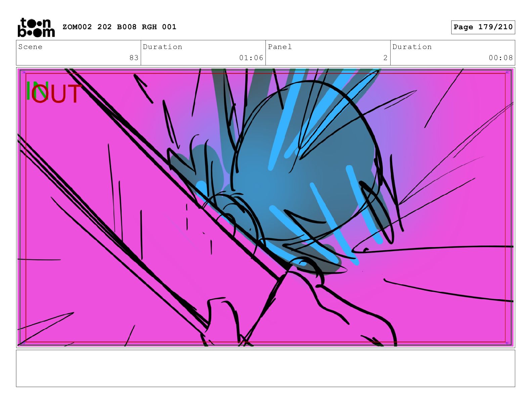Click the Page 179/210 box

pos(483,27)
